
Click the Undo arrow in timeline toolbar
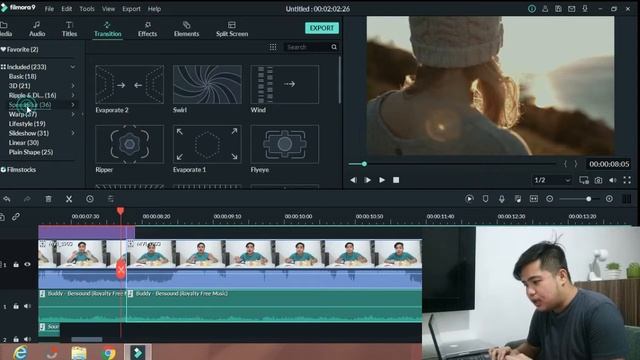(x=7, y=199)
